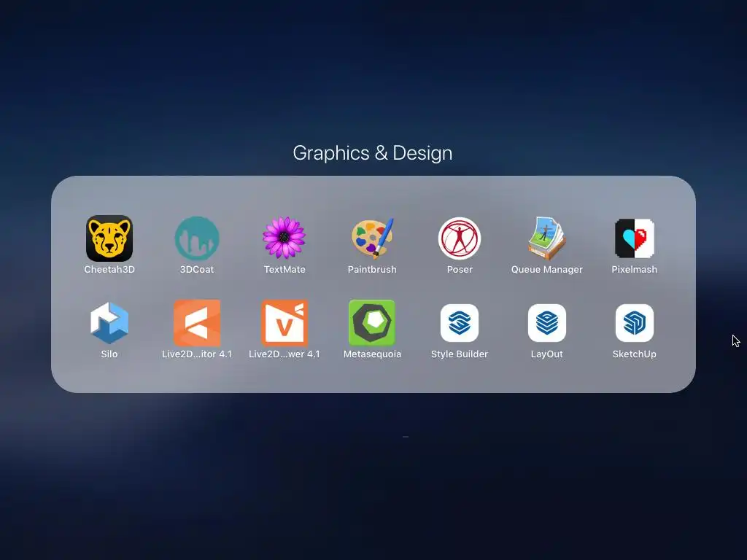Launch the Style Builder icon
This screenshot has width=747, height=560.
(x=460, y=323)
